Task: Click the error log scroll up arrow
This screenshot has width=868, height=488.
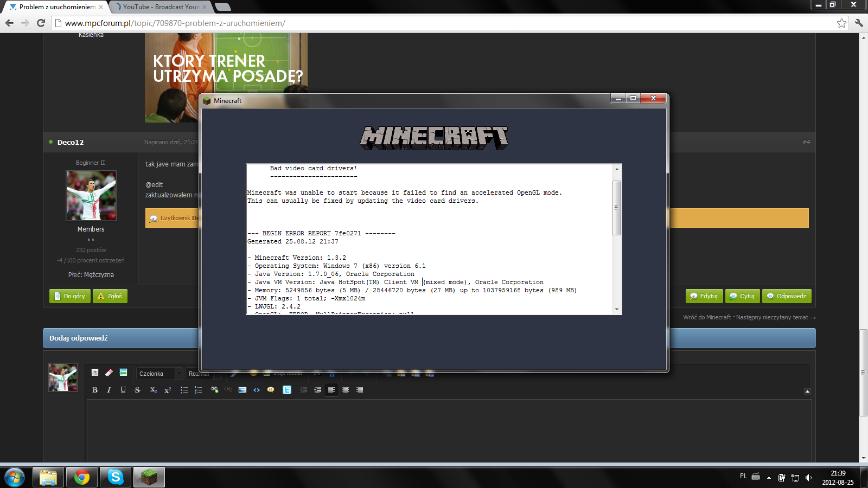Action: pos(617,169)
